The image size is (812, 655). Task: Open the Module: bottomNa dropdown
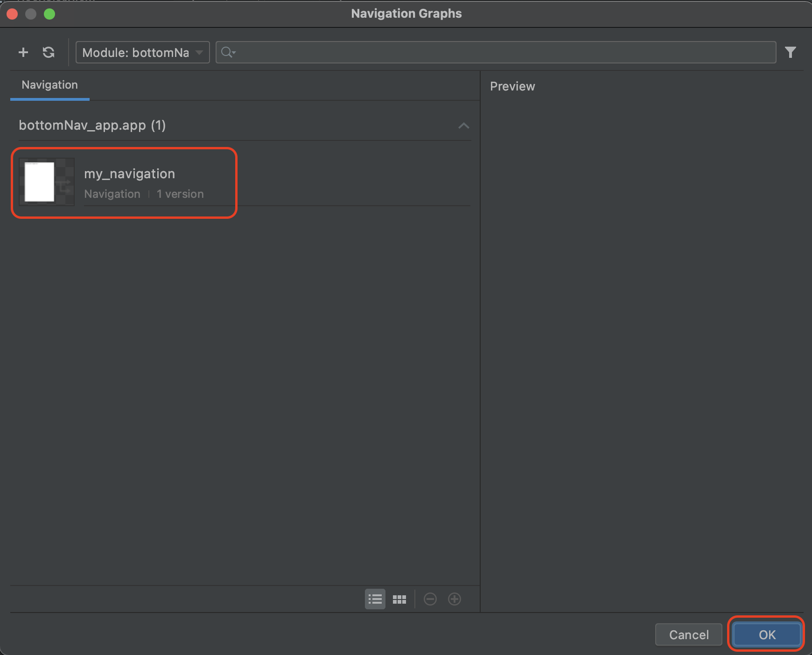point(143,52)
